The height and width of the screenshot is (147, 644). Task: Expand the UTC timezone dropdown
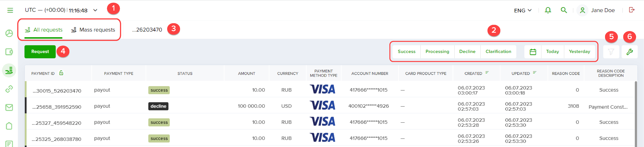tap(95, 10)
